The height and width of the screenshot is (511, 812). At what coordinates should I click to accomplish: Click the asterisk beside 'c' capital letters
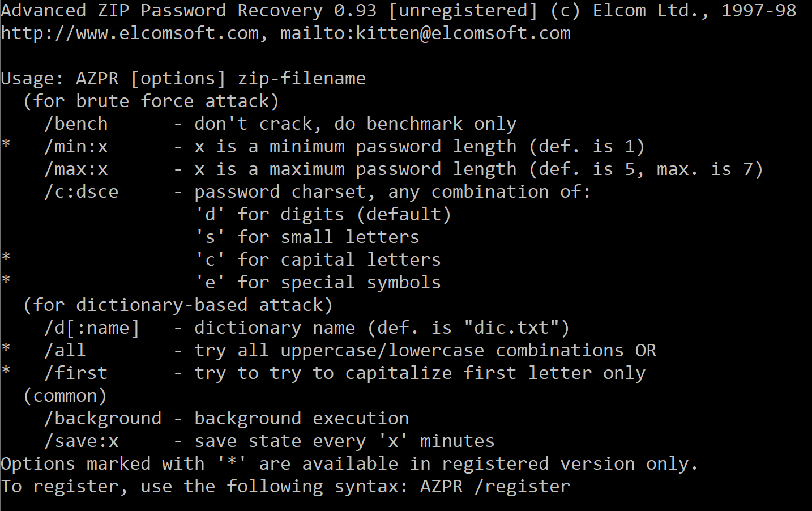tap(6, 258)
